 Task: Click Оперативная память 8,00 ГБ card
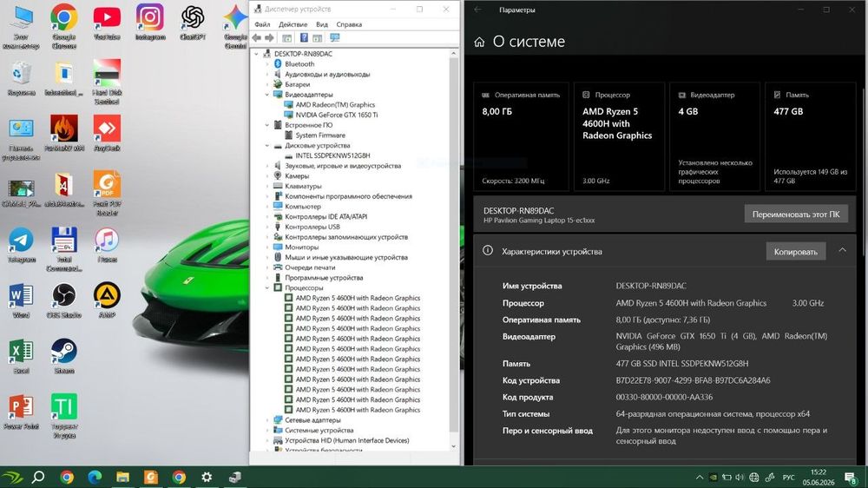[521, 137]
